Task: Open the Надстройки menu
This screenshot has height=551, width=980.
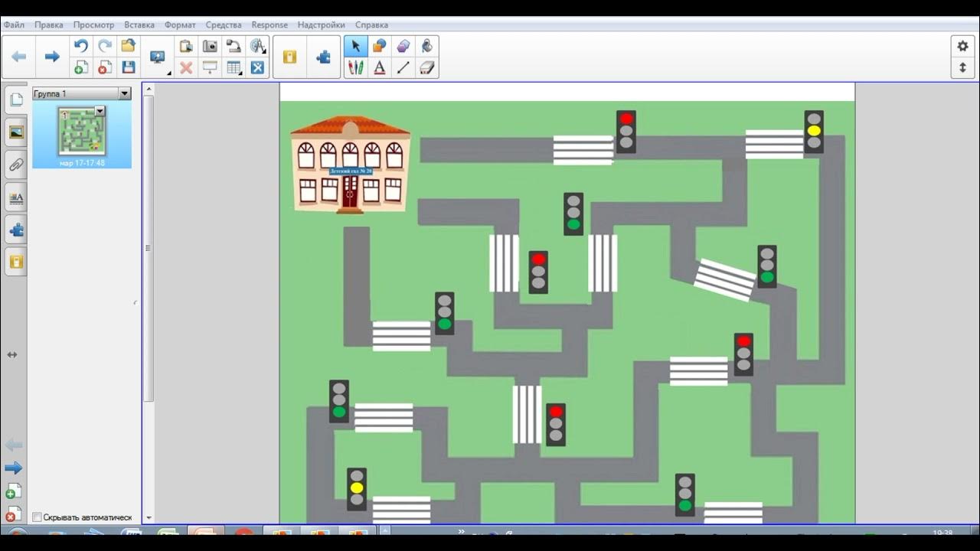Action: (x=321, y=24)
